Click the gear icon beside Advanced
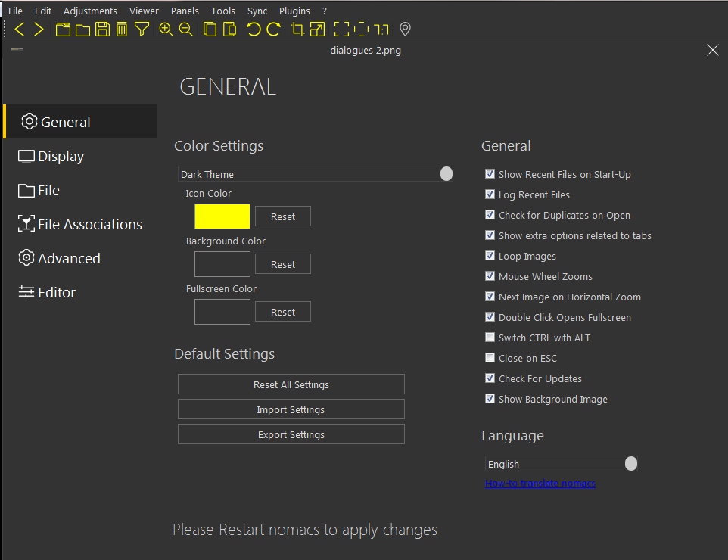 click(26, 257)
